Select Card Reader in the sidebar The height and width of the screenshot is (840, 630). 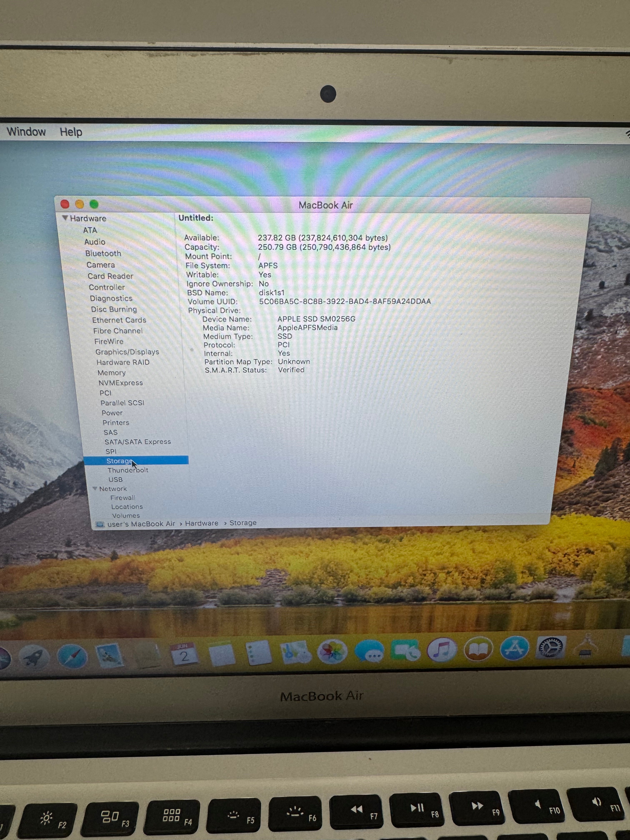tap(110, 276)
